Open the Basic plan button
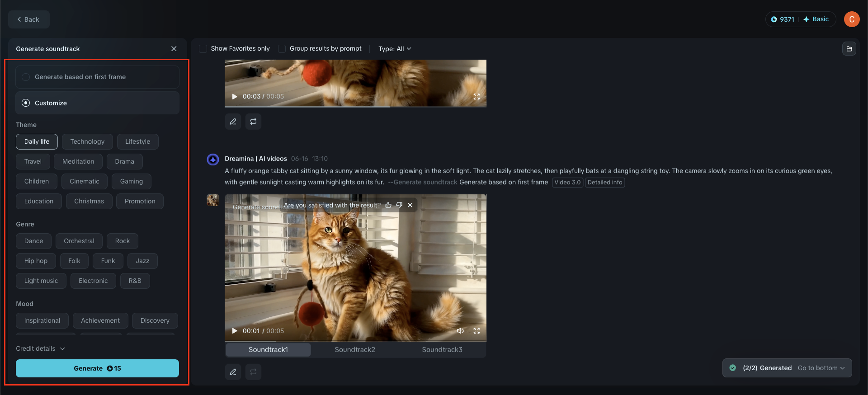868x395 pixels. tap(816, 19)
